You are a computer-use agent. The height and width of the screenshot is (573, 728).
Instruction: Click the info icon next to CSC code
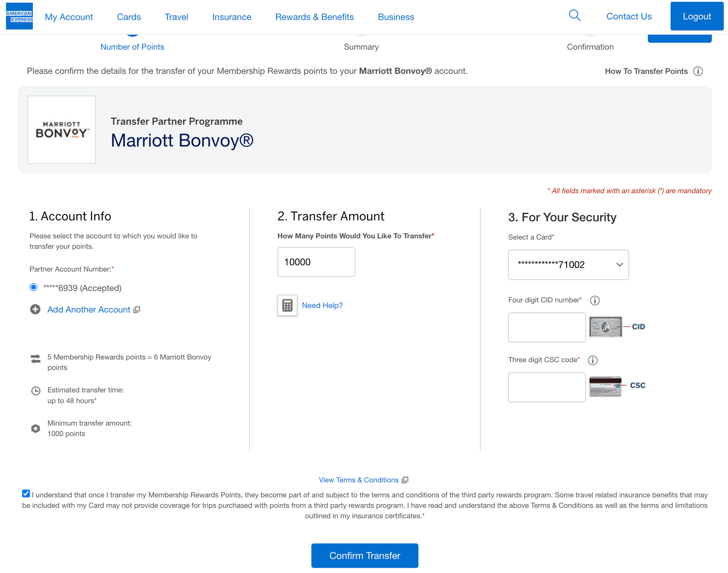click(593, 360)
